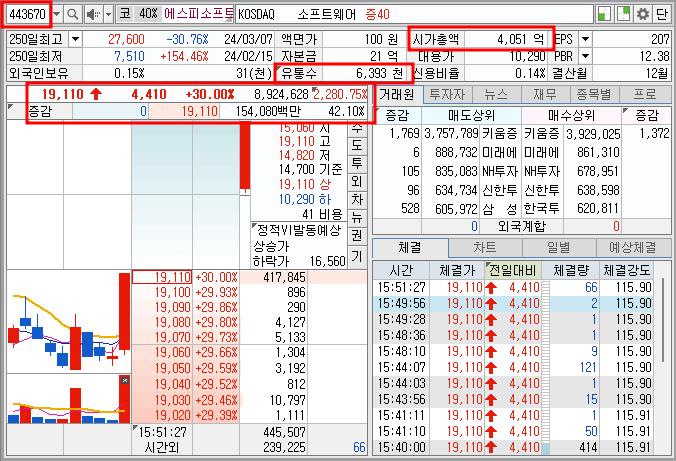Click the 전일대비 column header
The width and height of the screenshot is (676, 461).
pyautogui.click(x=513, y=270)
